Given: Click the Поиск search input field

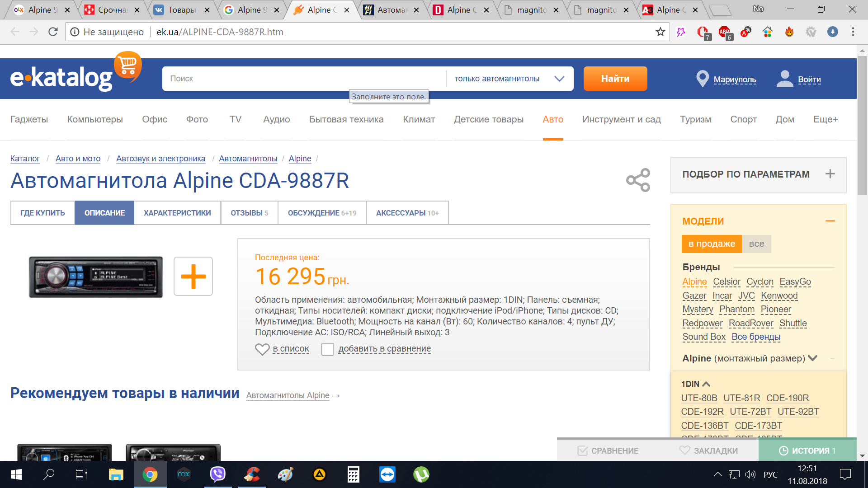Looking at the screenshot, I should coord(303,79).
